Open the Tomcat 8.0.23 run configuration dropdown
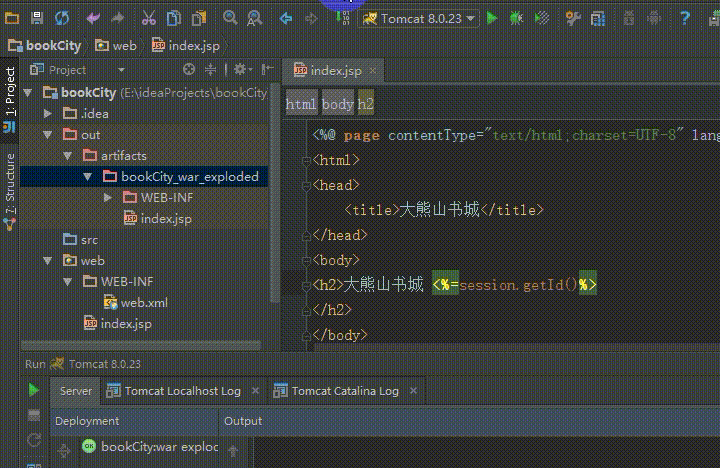 pyautogui.click(x=419, y=19)
